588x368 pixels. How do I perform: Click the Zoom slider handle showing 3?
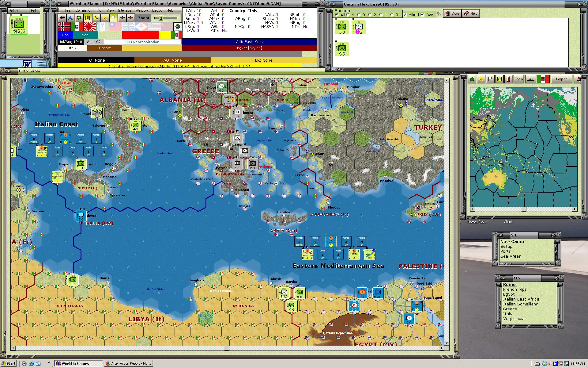pyautogui.click(x=161, y=18)
